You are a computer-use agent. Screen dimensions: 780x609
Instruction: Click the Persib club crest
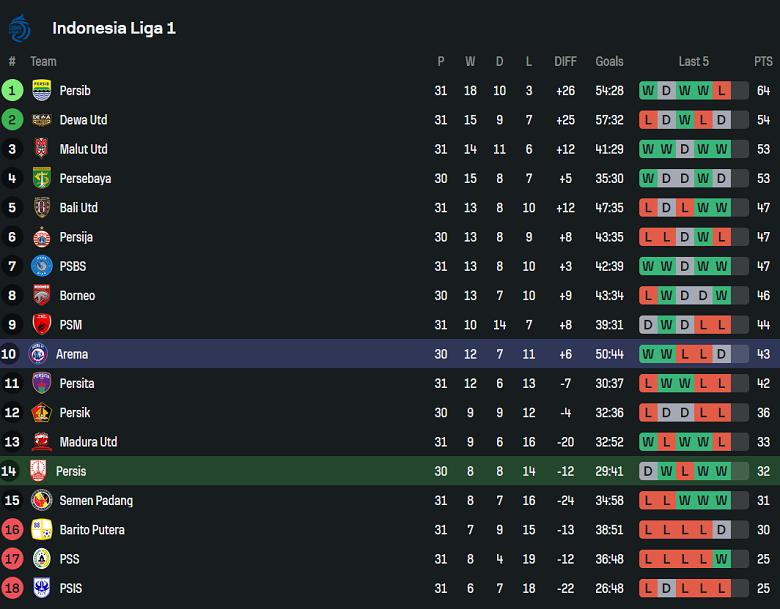(x=41, y=91)
